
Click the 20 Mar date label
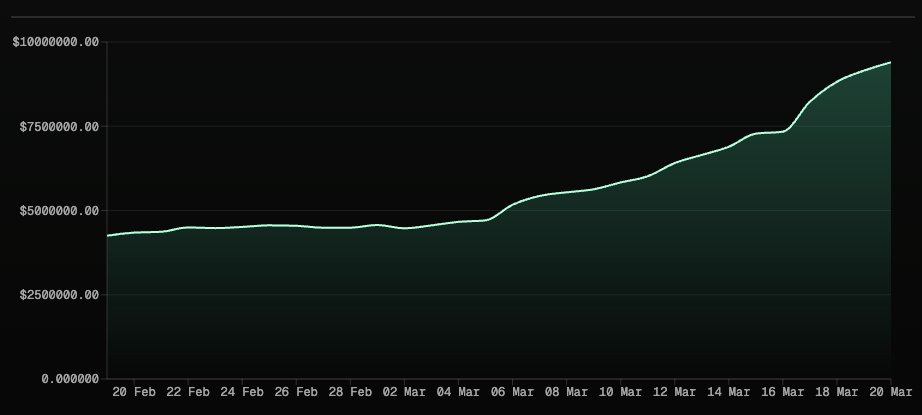(x=891, y=392)
